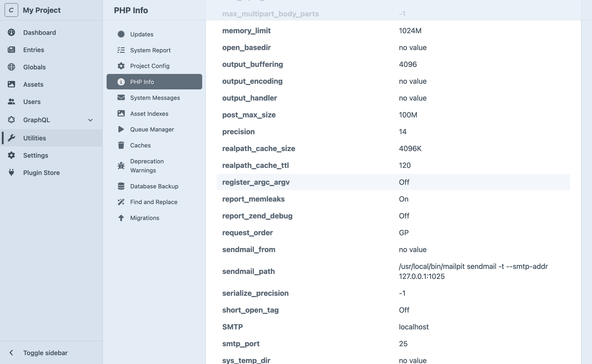This screenshot has height=364, width=592.
Task: Click the Entries newspaper icon
Action: [x=11, y=50]
